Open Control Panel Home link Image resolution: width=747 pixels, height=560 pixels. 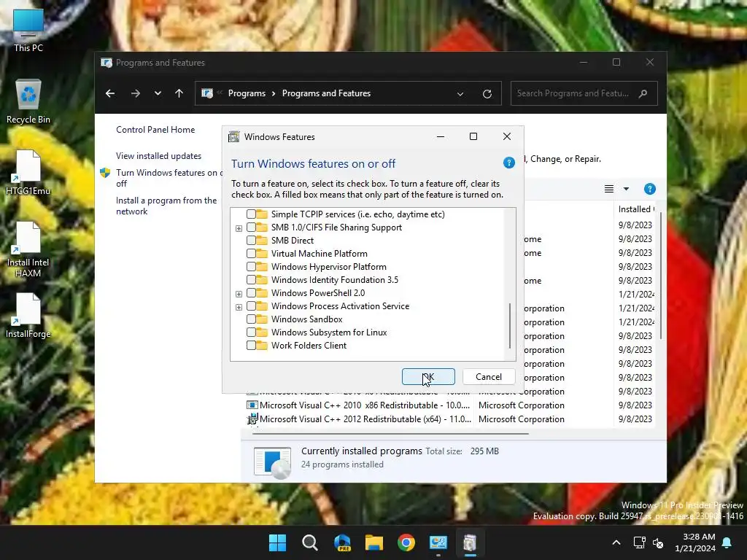[155, 130]
